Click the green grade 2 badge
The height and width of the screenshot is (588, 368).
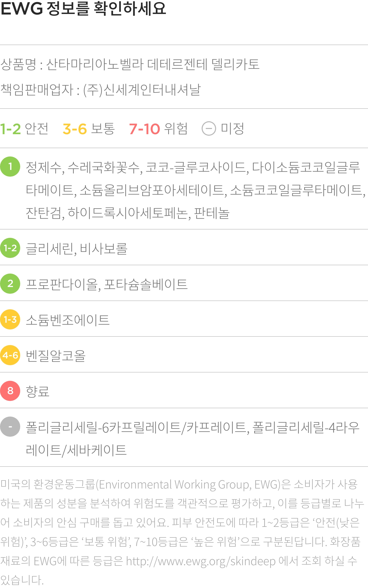click(x=10, y=284)
